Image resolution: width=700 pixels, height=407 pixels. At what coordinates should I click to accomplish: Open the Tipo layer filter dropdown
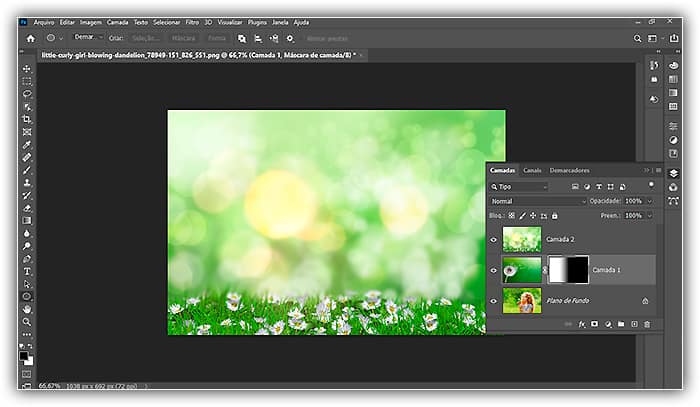[520, 187]
